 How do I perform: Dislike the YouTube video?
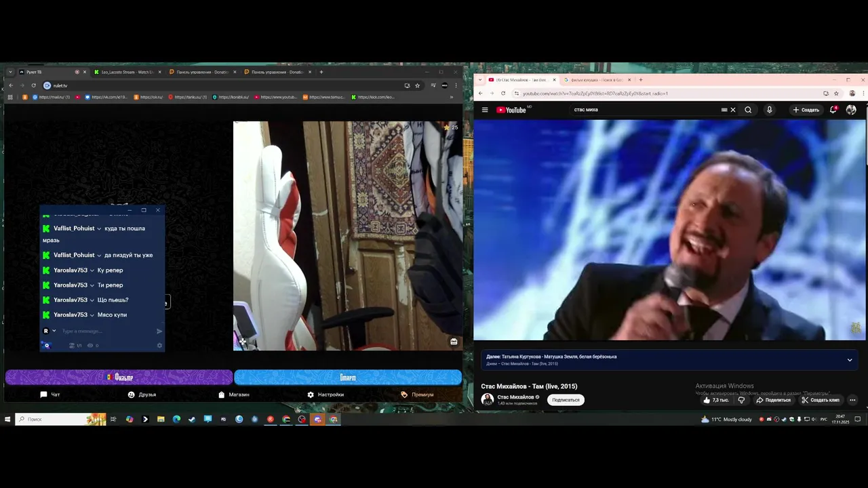click(741, 400)
